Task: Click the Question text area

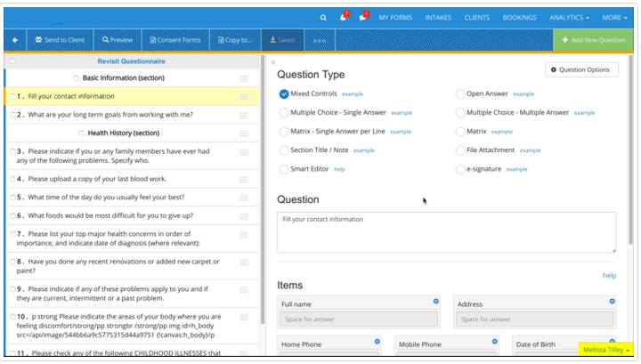Action: 446,232
